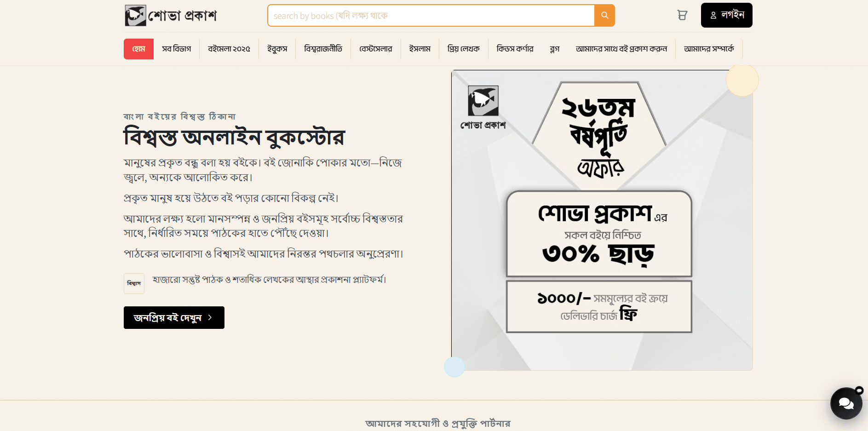Image resolution: width=868 pixels, height=431 pixels.
Task: Click the ২৬তম বর্ষপূর্তি অফার banner
Action: pos(602,220)
